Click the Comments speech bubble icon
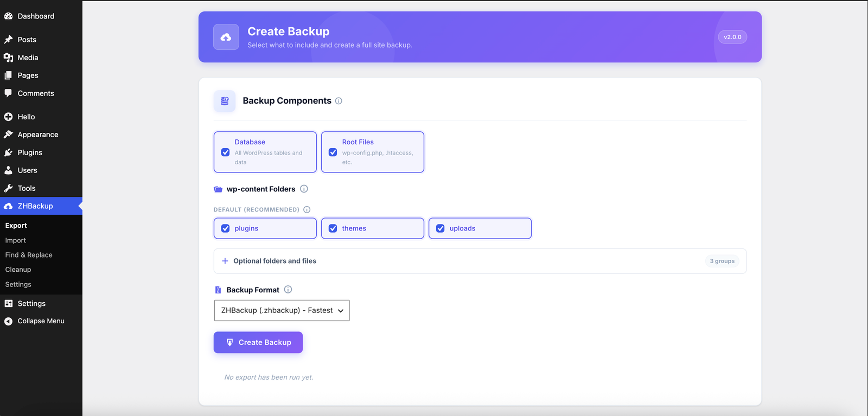 pyautogui.click(x=8, y=93)
